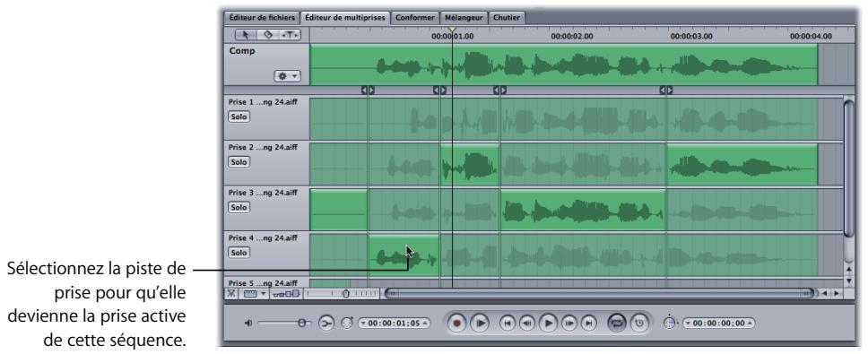
Task: Select the blade razor tool
Action: point(267,35)
